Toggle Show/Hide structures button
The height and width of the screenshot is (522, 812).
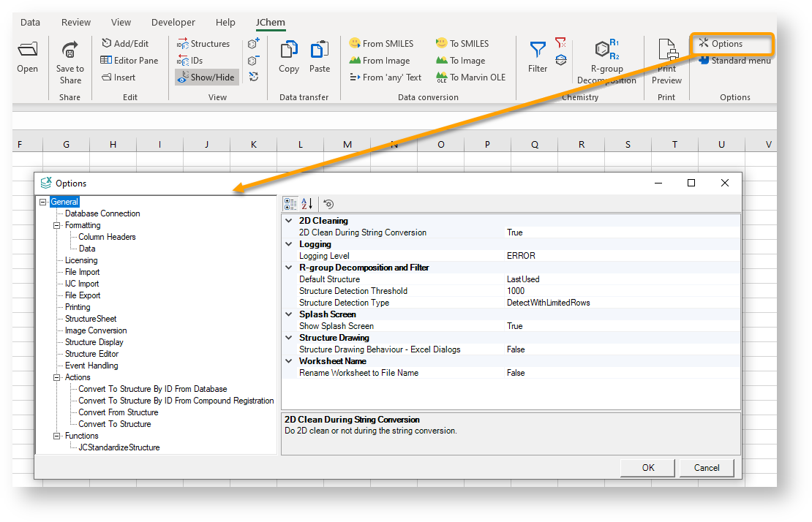click(207, 77)
